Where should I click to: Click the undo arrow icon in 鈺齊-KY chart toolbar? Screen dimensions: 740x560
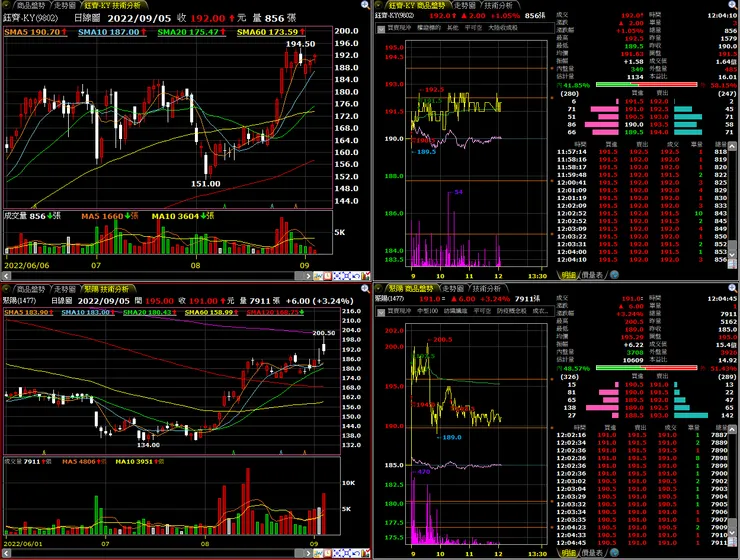click(356, 276)
